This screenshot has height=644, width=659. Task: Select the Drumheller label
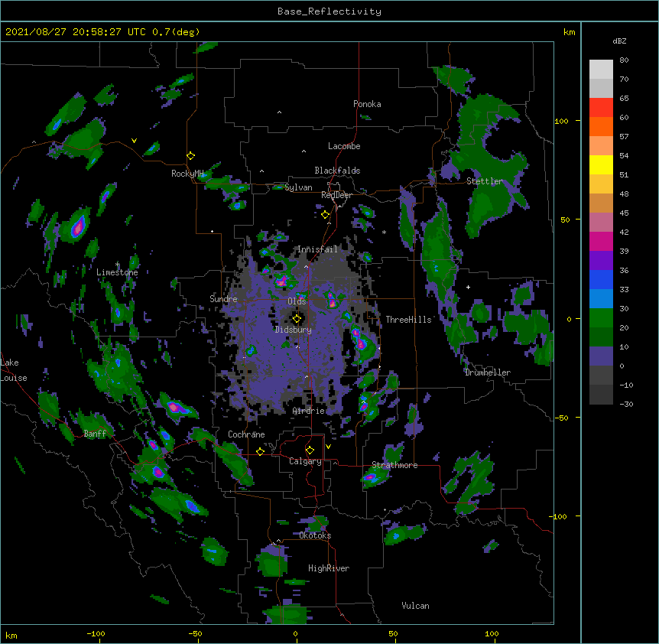coord(488,372)
